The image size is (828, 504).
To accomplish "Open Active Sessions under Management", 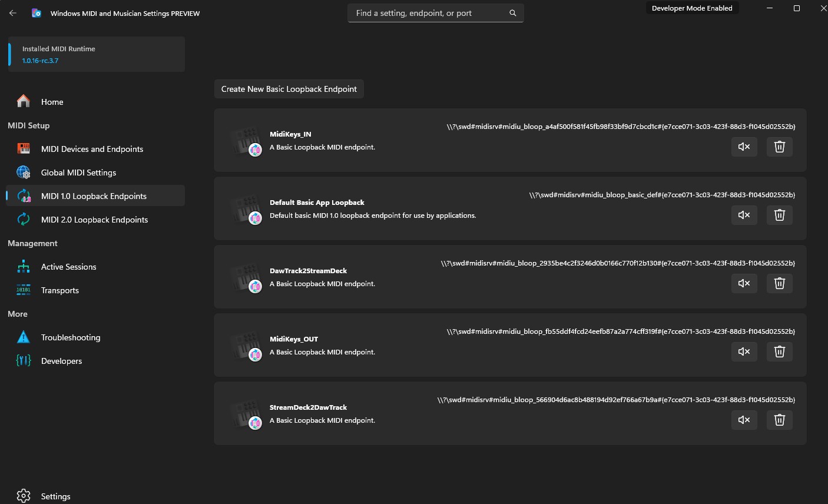I will click(x=68, y=267).
